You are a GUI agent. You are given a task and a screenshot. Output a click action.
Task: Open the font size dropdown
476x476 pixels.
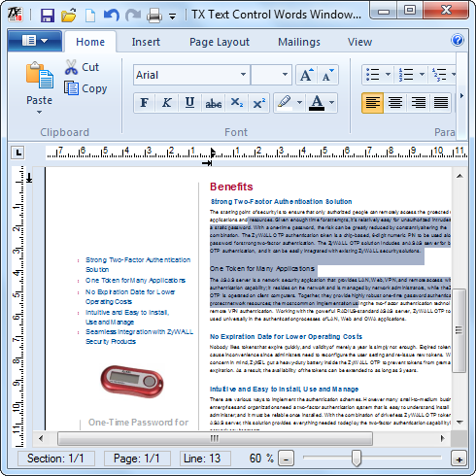[x=285, y=75]
